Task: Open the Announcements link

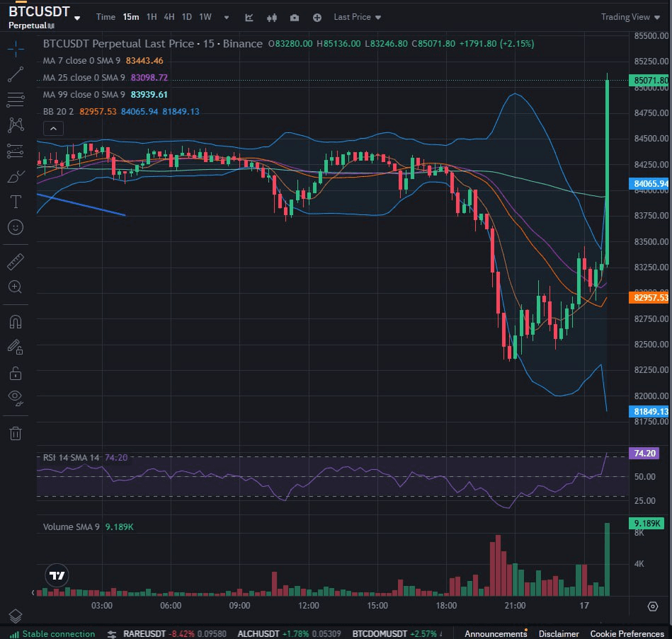Action: [496, 633]
